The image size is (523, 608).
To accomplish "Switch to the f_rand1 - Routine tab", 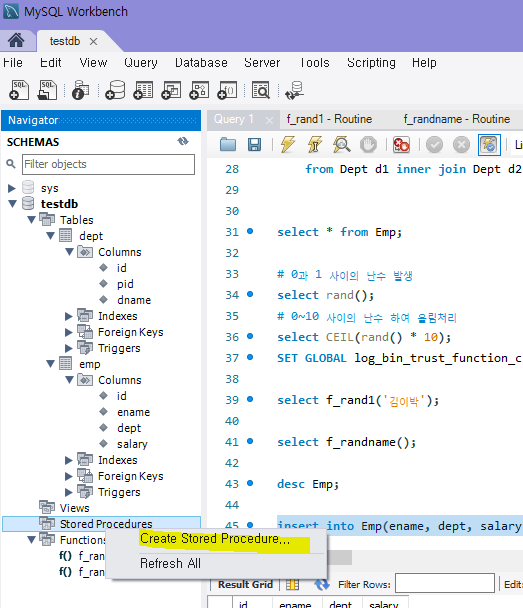I will click(x=329, y=119).
